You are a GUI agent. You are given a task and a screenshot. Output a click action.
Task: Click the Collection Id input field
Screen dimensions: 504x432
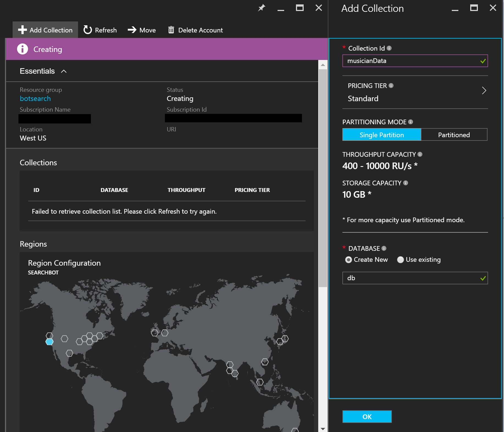click(x=415, y=61)
